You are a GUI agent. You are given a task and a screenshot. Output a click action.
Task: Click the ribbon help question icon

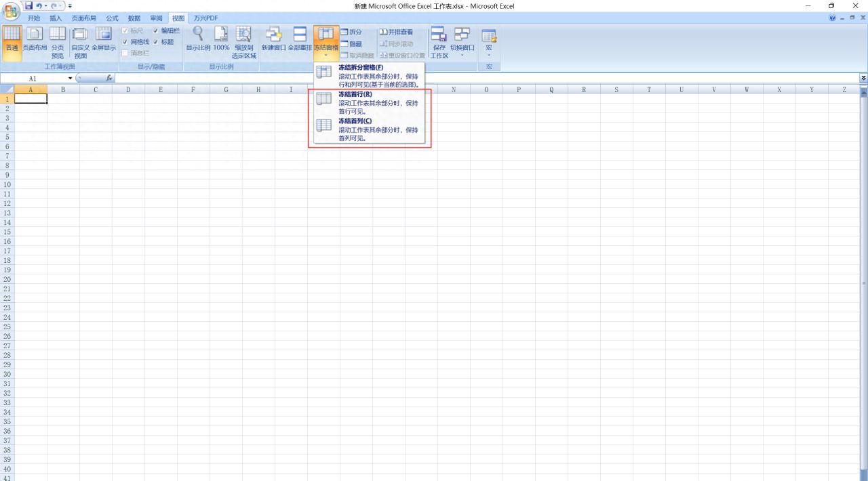833,18
